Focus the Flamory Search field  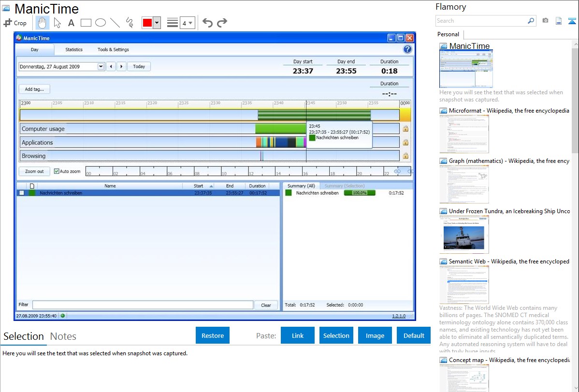pyautogui.click(x=481, y=21)
